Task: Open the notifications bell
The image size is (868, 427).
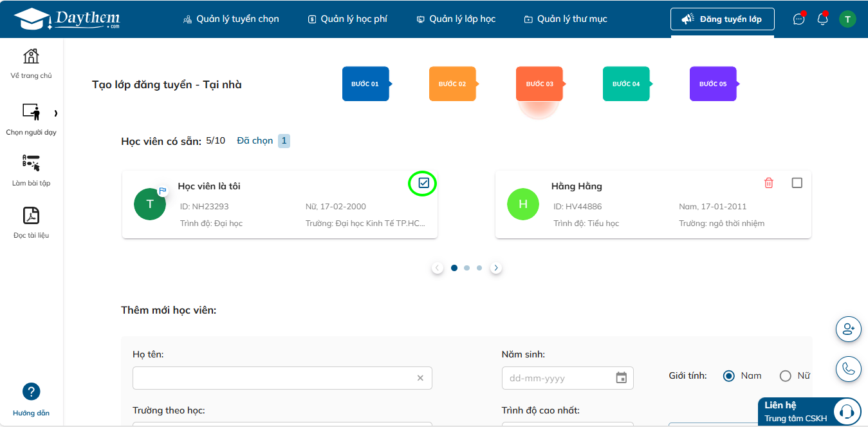Action: click(822, 19)
